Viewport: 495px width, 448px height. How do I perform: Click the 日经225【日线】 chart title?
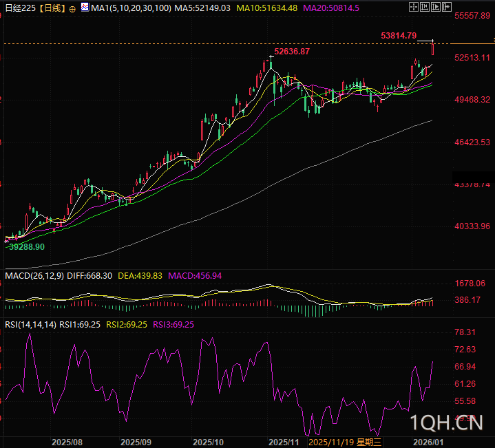pos(33,8)
